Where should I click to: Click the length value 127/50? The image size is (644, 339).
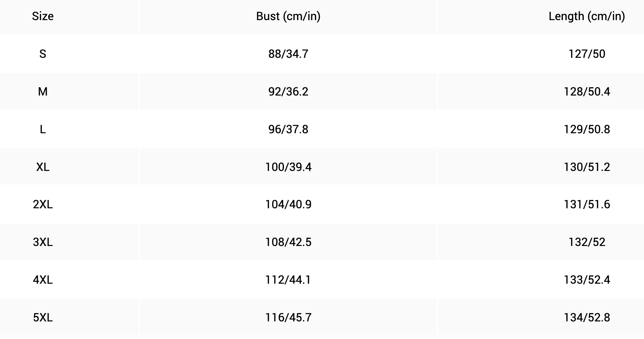pyautogui.click(x=587, y=54)
